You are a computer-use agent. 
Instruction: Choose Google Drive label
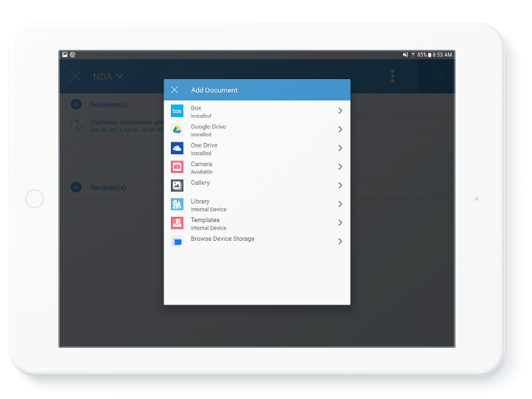[x=208, y=126]
